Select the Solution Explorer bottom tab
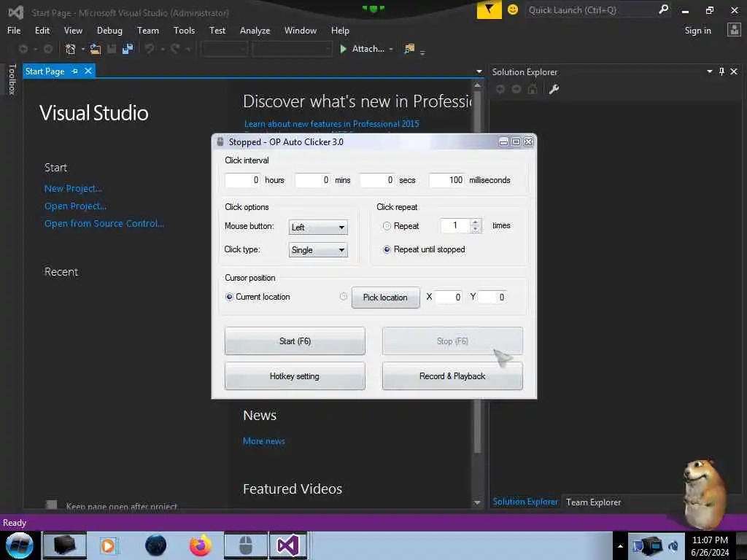The width and height of the screenshot is (747, 560). click(x=525, y=502)
